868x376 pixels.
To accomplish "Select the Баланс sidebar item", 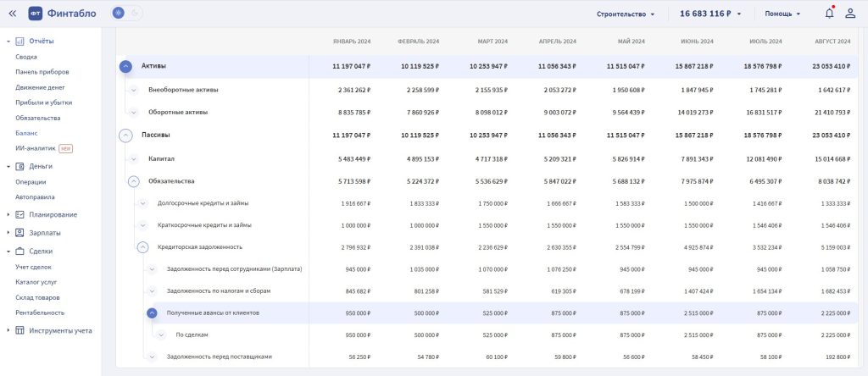I will tap(26, 133).
